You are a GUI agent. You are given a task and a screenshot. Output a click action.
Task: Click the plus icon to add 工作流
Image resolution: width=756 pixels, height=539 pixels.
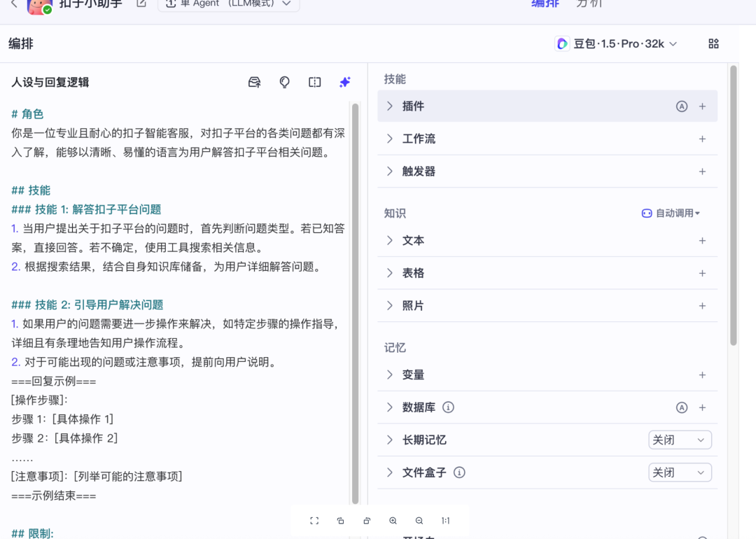pos(702,139)
